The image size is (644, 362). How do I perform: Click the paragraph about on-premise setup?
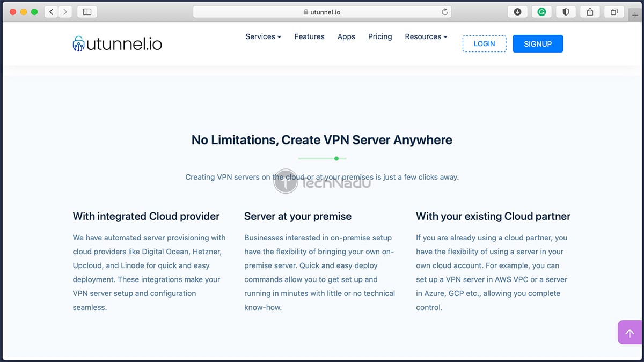click(320, 272)
